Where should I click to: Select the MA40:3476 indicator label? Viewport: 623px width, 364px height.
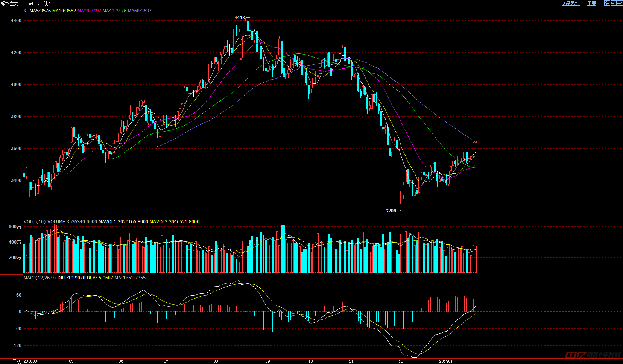pyautogui.click(x=114, y=11)
